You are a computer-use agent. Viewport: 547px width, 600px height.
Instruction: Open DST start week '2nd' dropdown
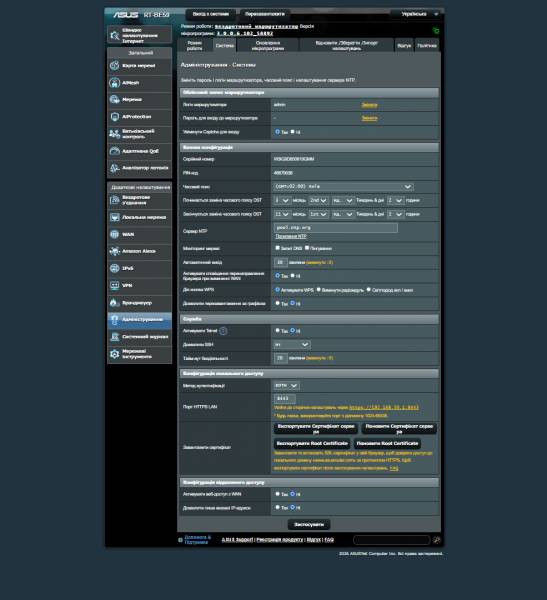tap(318, 201)
